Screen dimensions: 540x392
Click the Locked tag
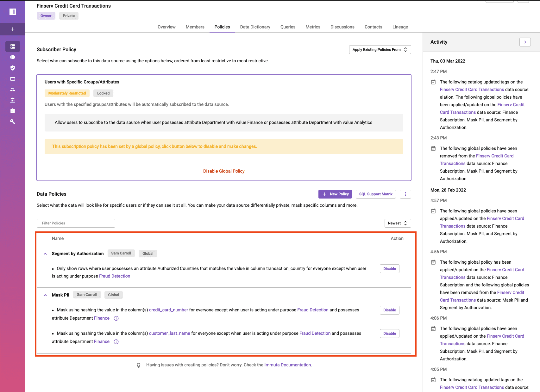[x=103, y=93]
